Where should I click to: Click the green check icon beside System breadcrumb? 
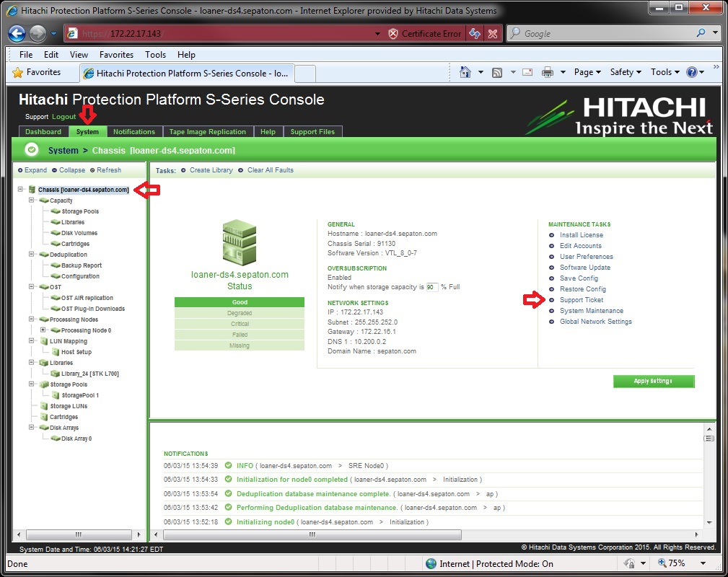click(32, 149)
